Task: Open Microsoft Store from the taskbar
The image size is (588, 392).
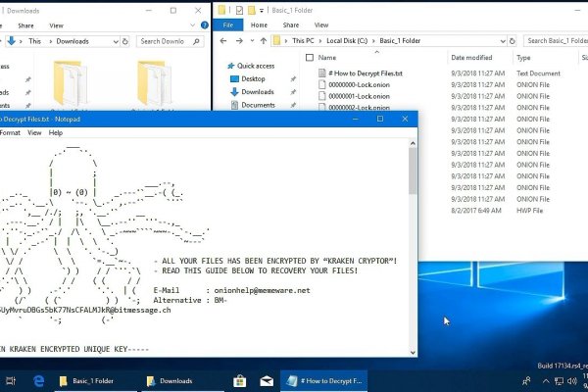Action: pyautogui.click(x=238, y=380)
